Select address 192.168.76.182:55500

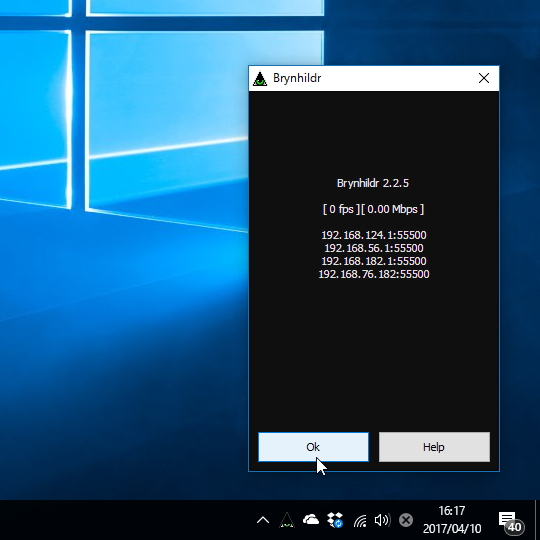pyautogui.click(x=374, y=274)
